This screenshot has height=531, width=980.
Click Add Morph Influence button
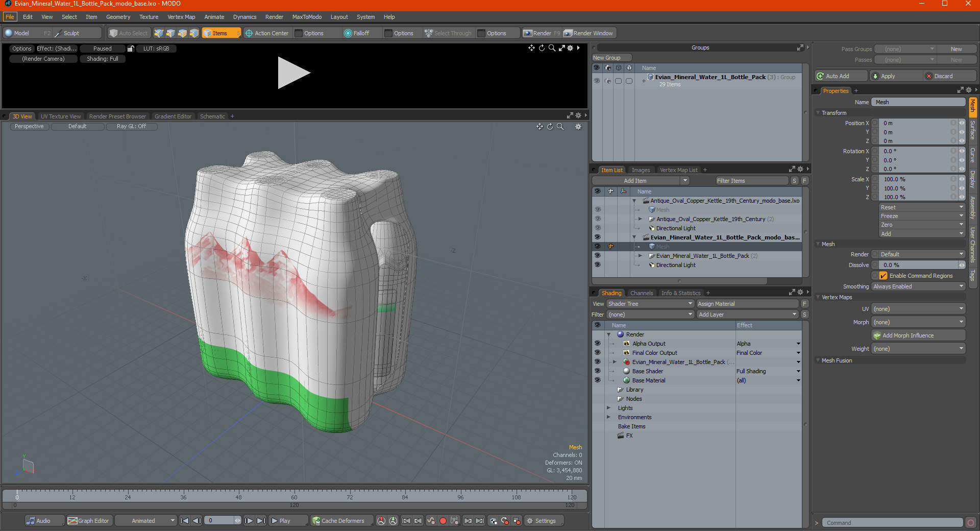point(918,335)
